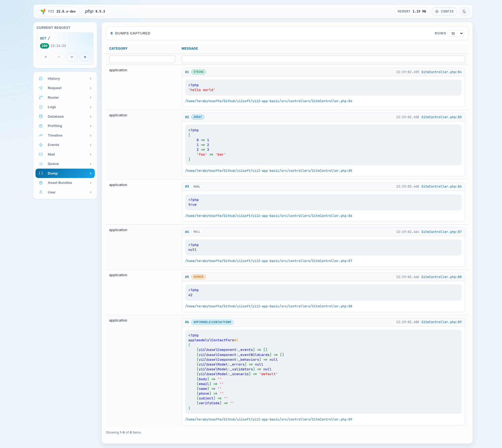Image resolution: width=502 pixels, height=448 pixels.
Task: Open the Database panel
Action: click(x=65, y=116)
